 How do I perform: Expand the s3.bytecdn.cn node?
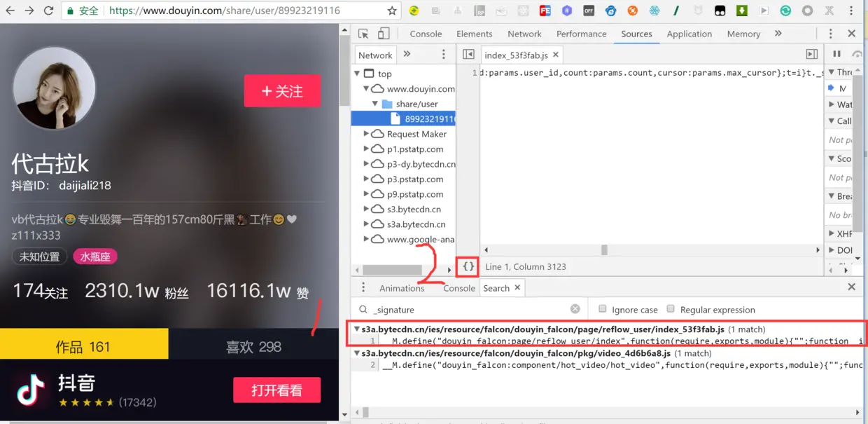[x=366, y=209]
